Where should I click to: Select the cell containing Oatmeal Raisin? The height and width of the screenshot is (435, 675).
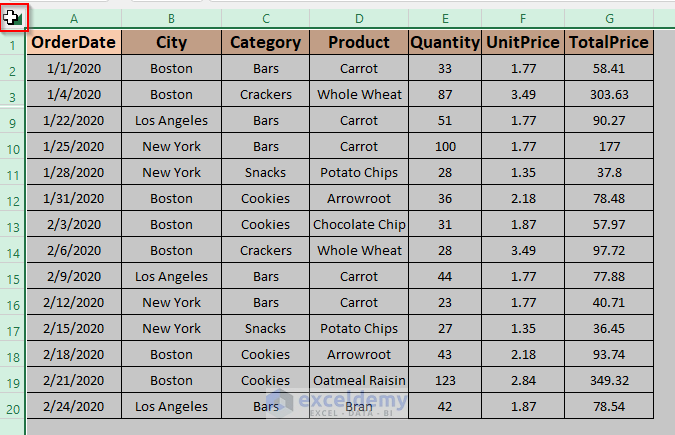coord(359,381)
